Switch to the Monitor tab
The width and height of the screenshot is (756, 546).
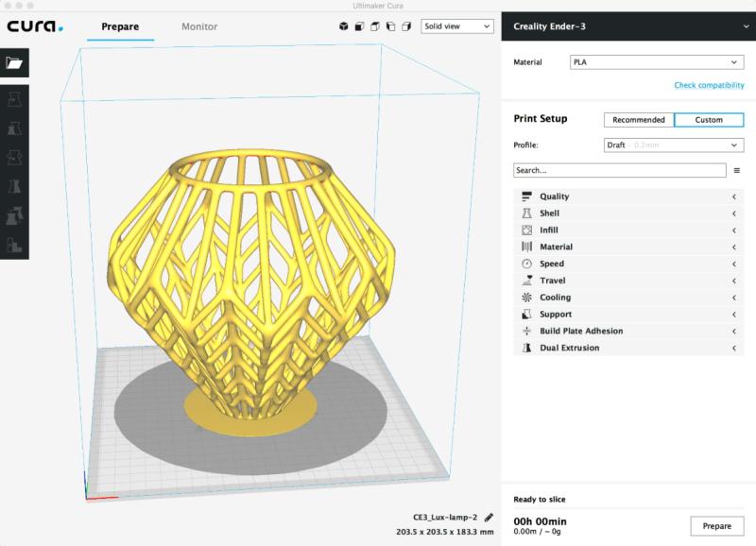click(199, 26)
